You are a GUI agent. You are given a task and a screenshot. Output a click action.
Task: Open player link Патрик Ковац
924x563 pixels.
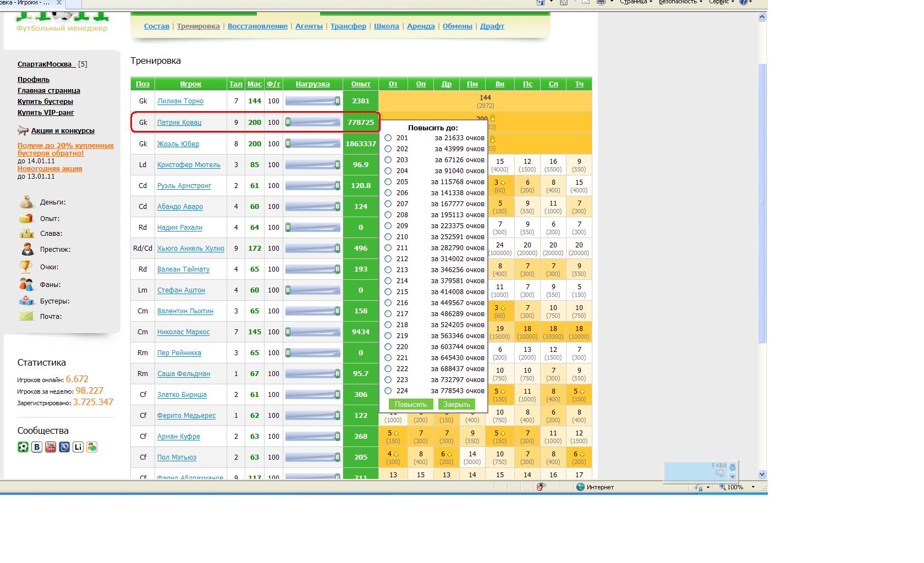179,122
